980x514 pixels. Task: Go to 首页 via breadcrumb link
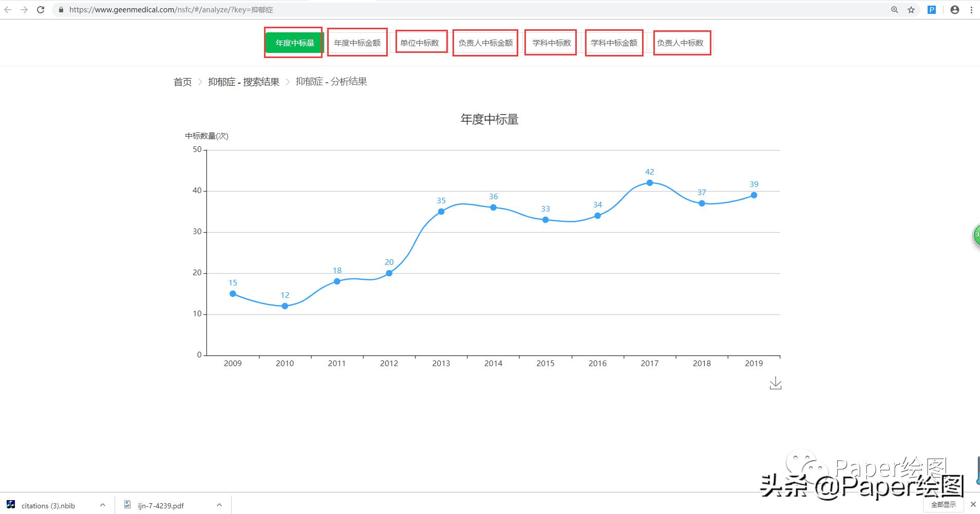(x=182, y=81)
